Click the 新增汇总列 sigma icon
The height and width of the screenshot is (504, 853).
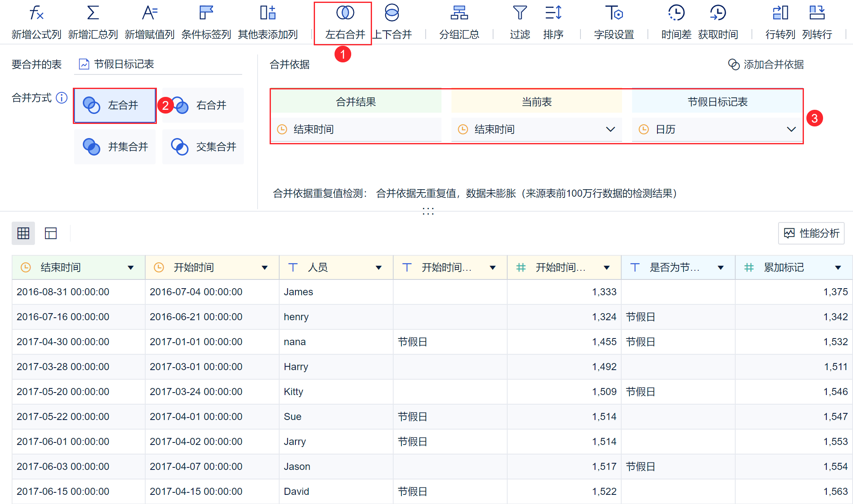93,13
